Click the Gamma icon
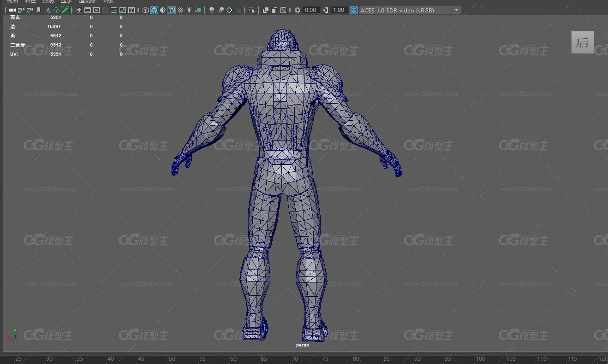The image size is (608, 364). (x=326, y=10)
